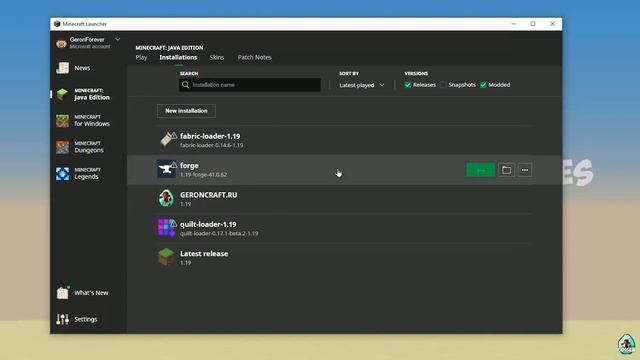Click Latest release grass block icon
640x360 pixels.
pos(166,257)
